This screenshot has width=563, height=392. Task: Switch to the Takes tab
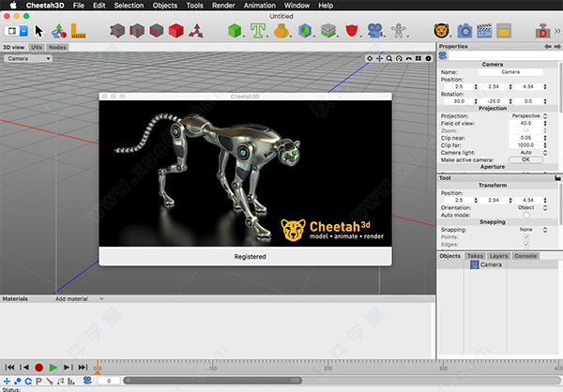[475, 256]
